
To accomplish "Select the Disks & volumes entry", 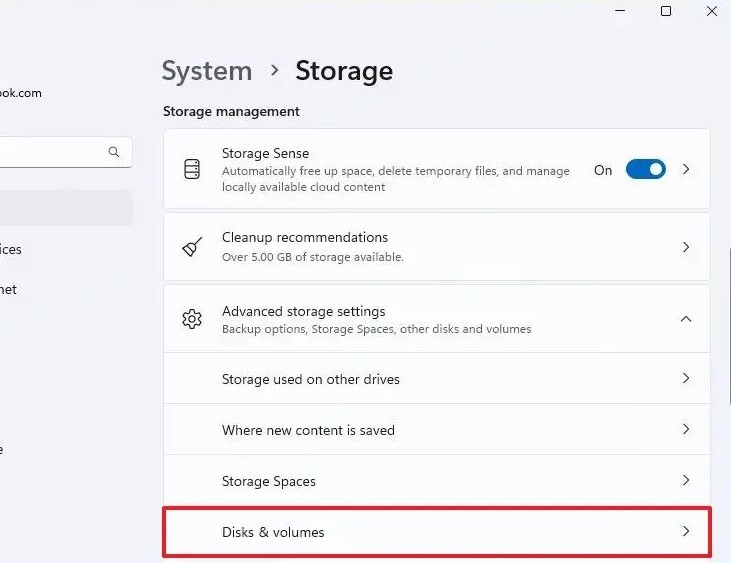I will point(273,532).
